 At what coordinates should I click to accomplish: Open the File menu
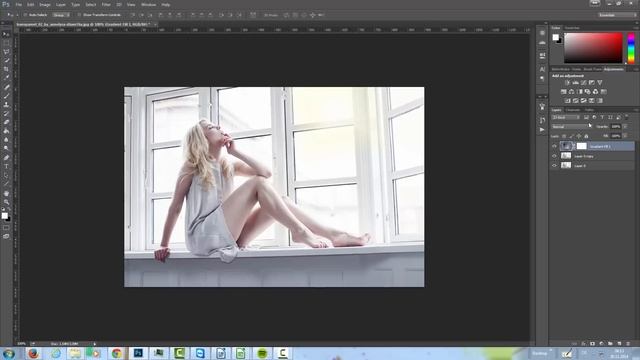tap(19, 4)
